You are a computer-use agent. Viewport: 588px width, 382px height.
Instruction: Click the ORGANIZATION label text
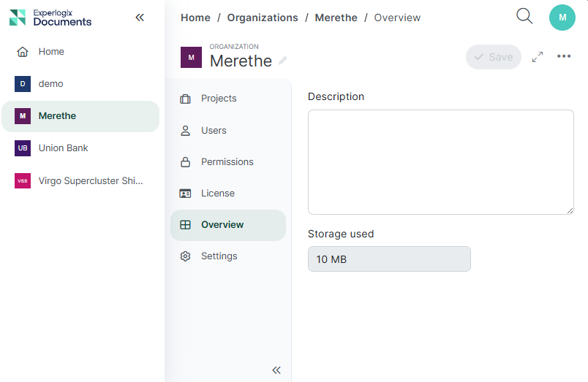coord(234,47)
